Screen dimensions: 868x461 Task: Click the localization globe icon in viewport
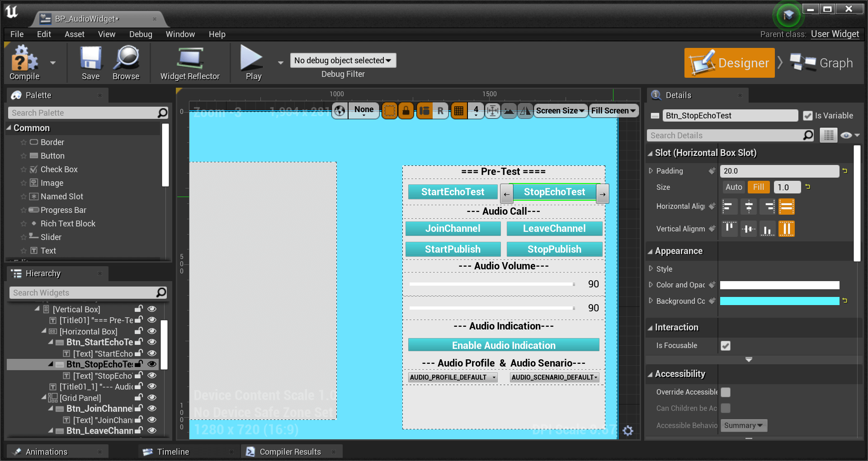(340, 110)
